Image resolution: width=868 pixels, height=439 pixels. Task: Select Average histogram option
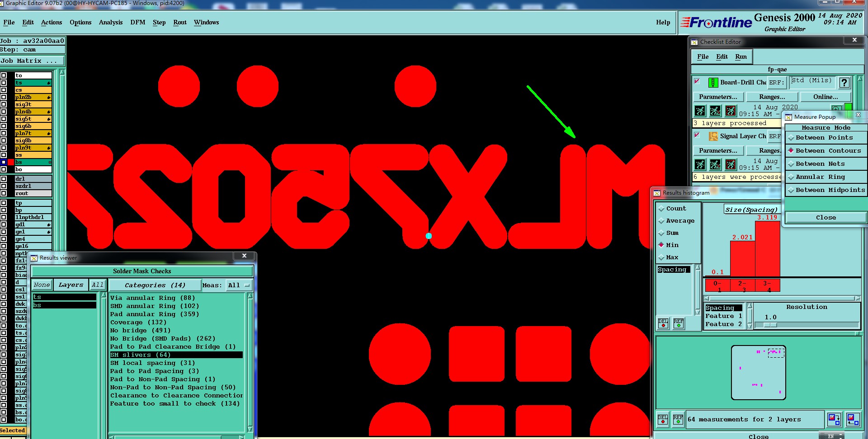pyautogui.click(x=676, y=221)
